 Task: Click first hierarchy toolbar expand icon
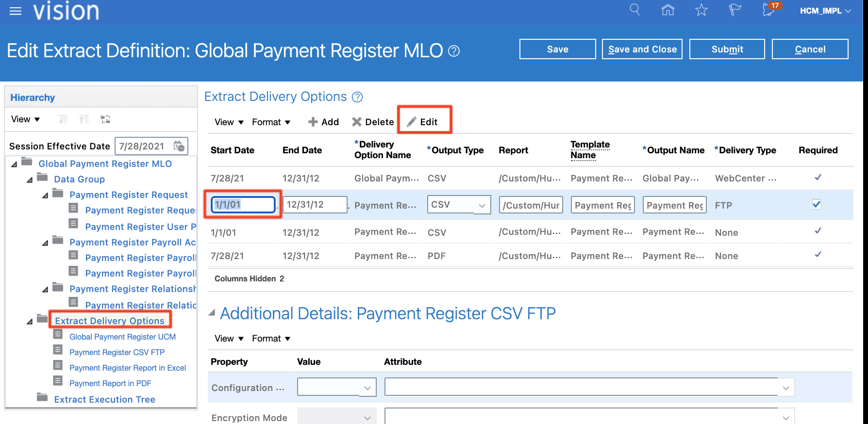[63, 119]
